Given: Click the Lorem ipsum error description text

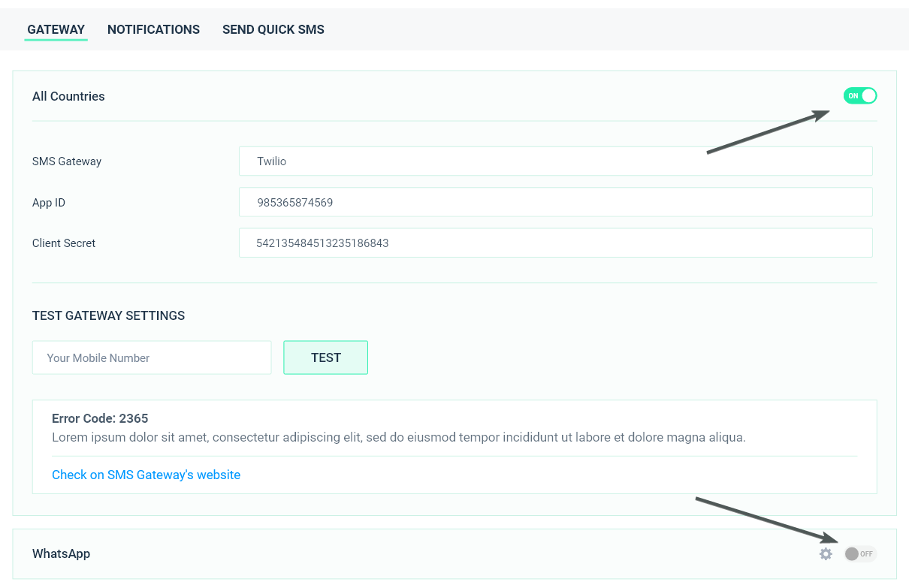Looking at the screenshot, I should coord(398,437).
